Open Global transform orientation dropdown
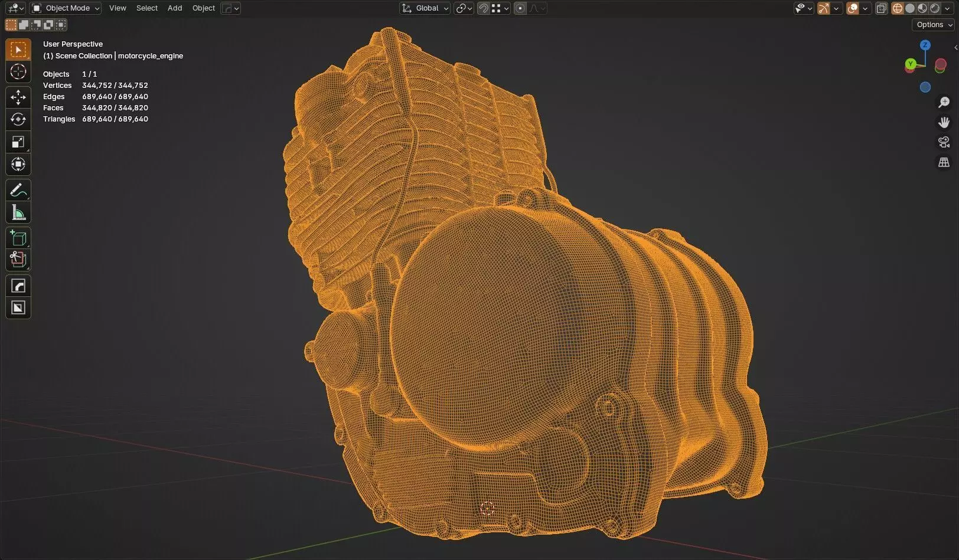Image resolution: width=959 pixels, height=560 pixels. pyautogui.click(x=425, y=8)
